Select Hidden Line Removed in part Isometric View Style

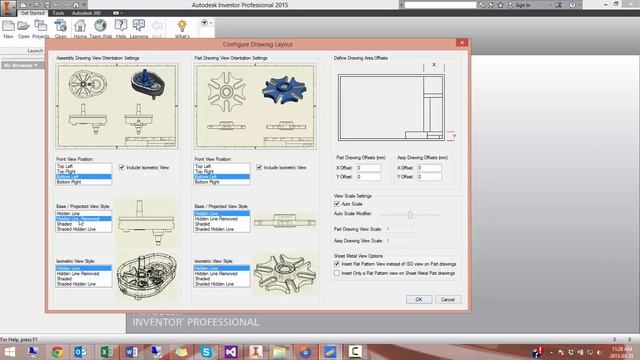click(221, 273)
